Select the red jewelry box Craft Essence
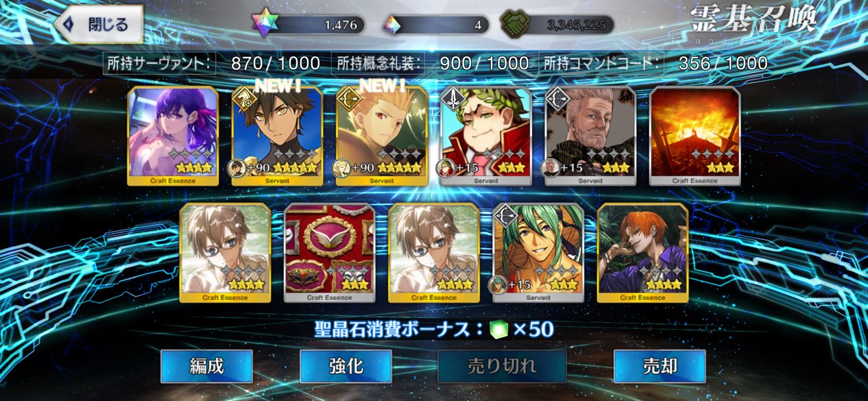The image size is (868, 401). pos(330,253)
